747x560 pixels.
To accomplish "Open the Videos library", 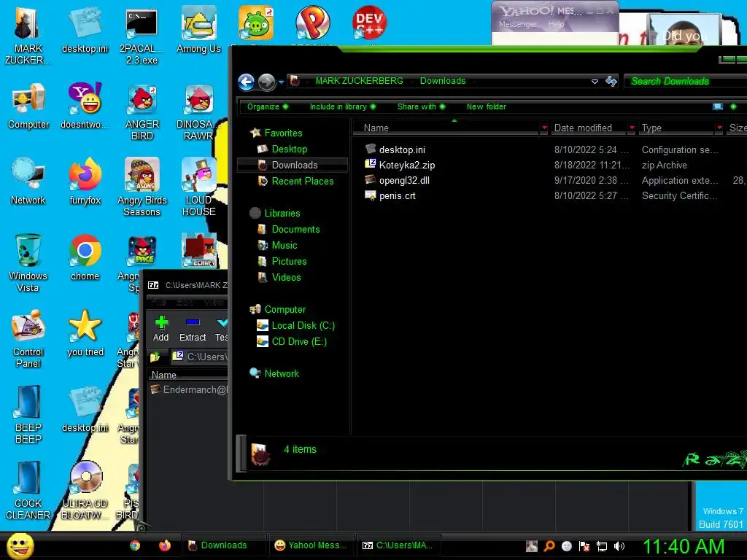I will click(x=286, y=277).
